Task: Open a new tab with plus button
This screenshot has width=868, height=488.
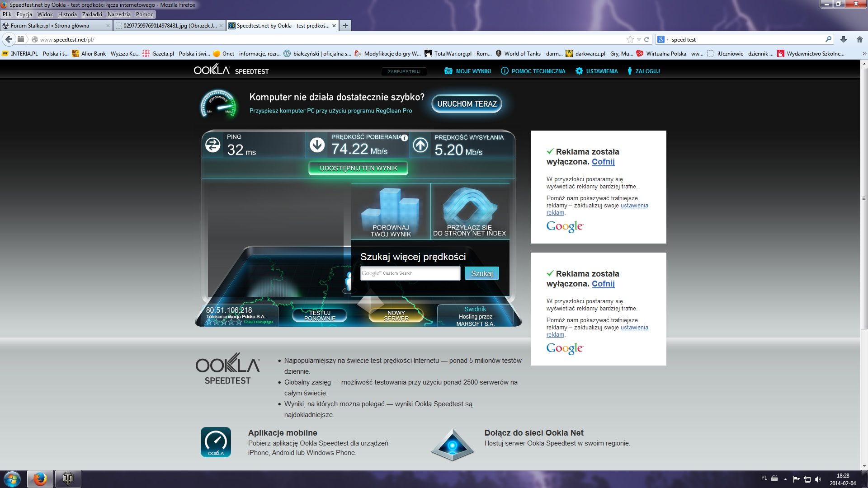Action: (345, 26)
